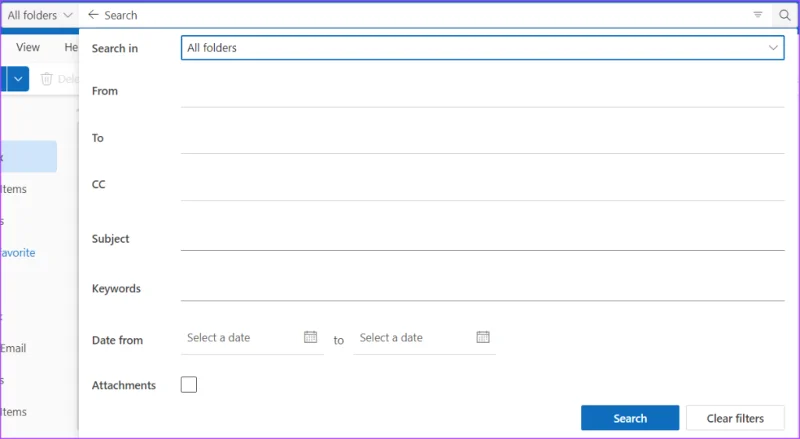Open the Date from calendar picker icon
The image size is (800, 439).
[x=310, y=337]
